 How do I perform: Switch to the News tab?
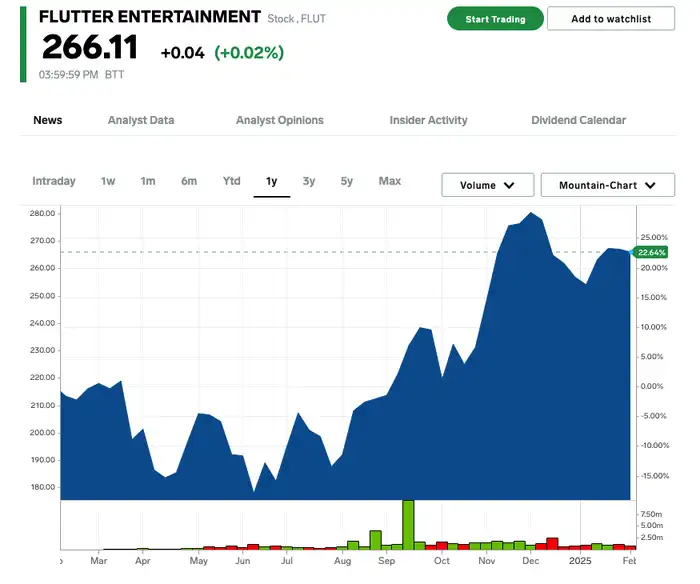48,120
